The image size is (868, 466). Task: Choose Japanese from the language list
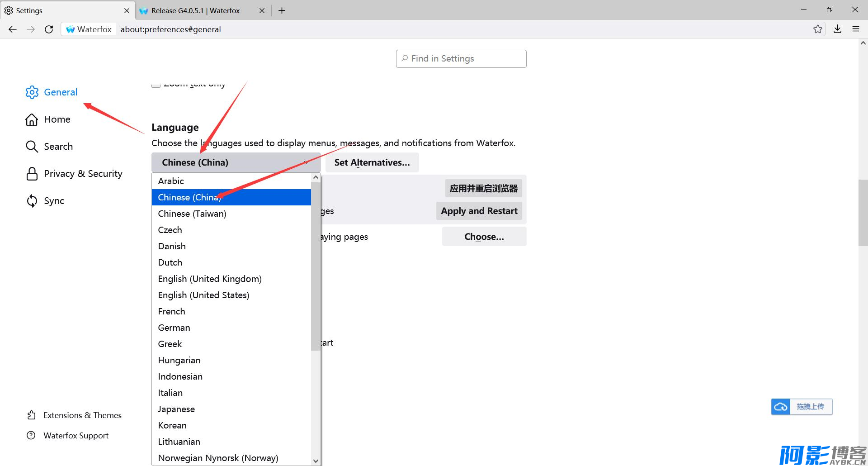click(231, 409)
